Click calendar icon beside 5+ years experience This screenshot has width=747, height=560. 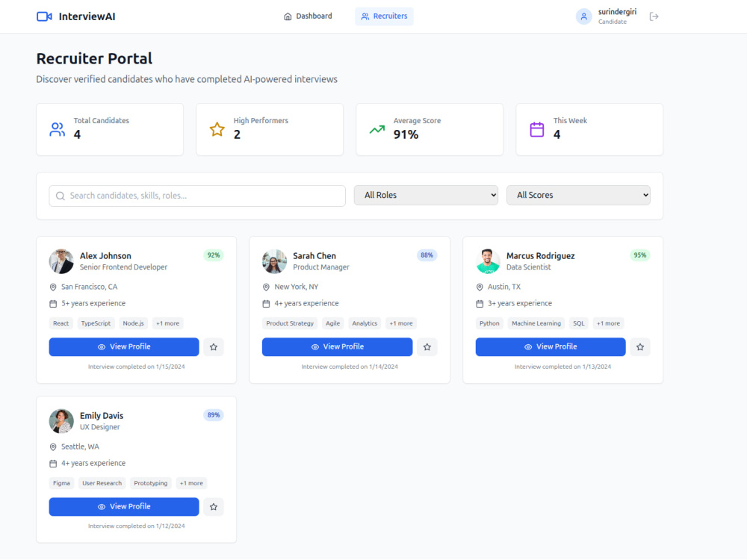point(53,303)
